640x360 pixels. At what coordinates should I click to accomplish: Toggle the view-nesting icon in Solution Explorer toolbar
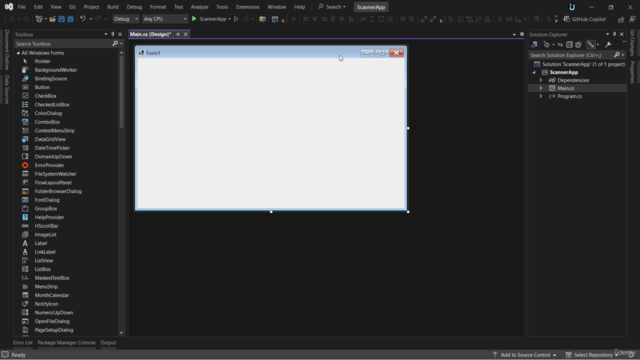pos(591,44)
